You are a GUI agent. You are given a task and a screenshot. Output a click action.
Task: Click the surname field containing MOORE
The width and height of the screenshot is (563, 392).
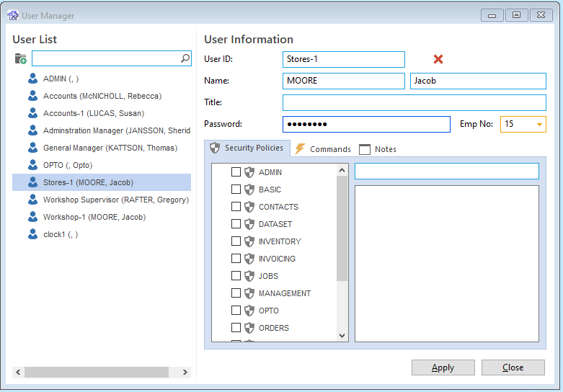(344, 81)
